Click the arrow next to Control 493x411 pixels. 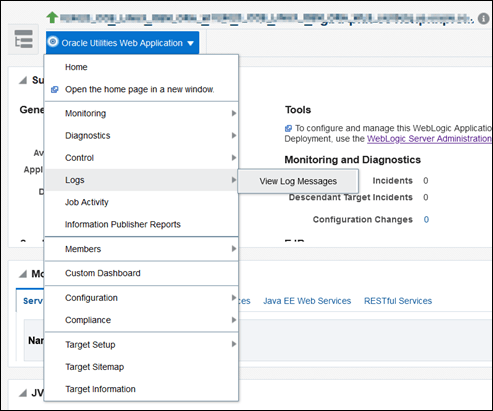point(234,157)
